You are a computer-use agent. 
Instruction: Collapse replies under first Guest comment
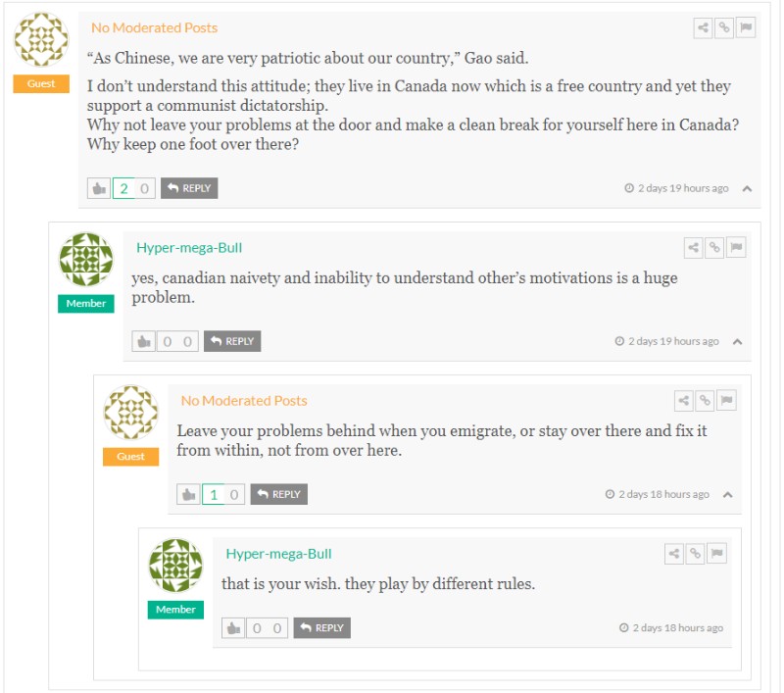747,188
